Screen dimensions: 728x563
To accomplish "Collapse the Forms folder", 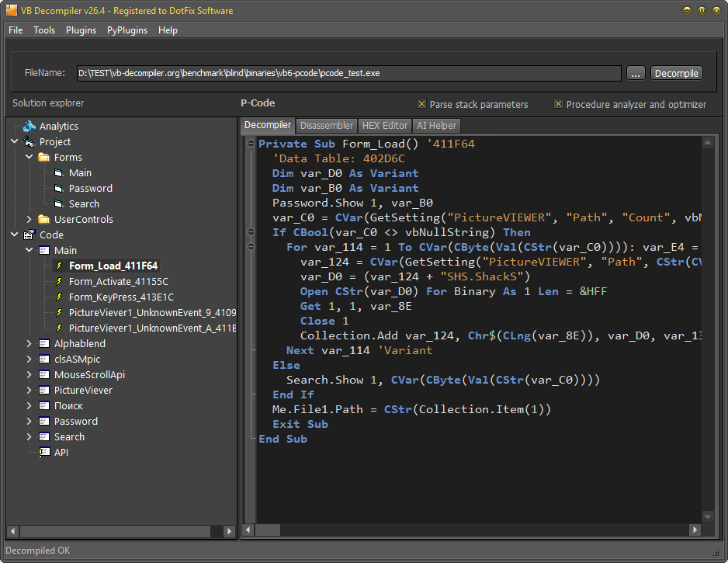I will [29, 157].
